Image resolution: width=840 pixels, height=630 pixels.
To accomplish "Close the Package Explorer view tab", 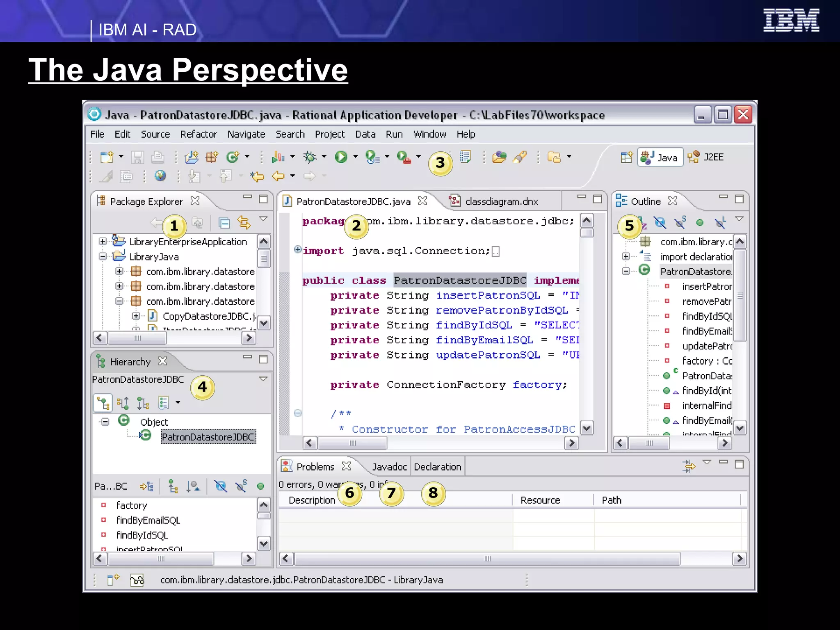I will (195, 201).
